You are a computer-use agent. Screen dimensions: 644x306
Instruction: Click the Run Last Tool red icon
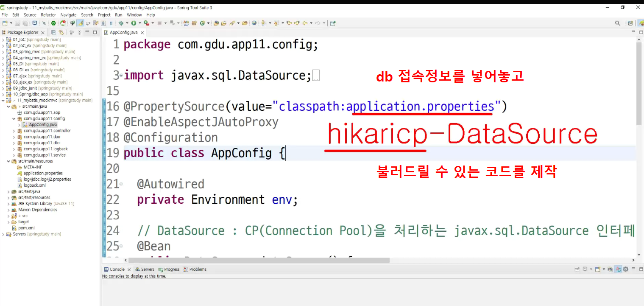click(x=146, y=23)
